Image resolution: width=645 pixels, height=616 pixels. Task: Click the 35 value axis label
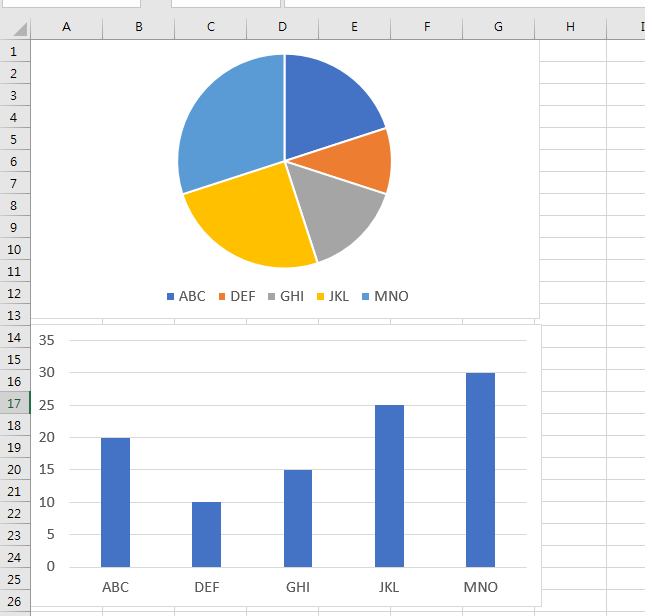[x=46, y=340]
